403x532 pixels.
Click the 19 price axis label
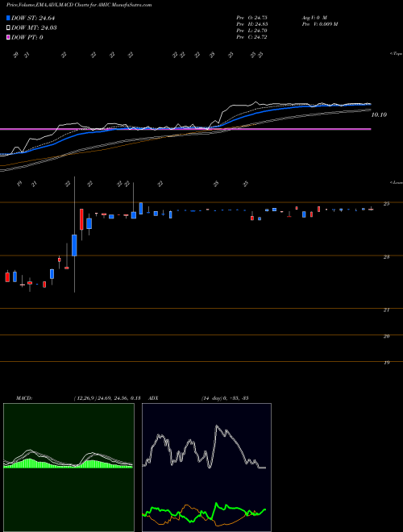[386, 363]
